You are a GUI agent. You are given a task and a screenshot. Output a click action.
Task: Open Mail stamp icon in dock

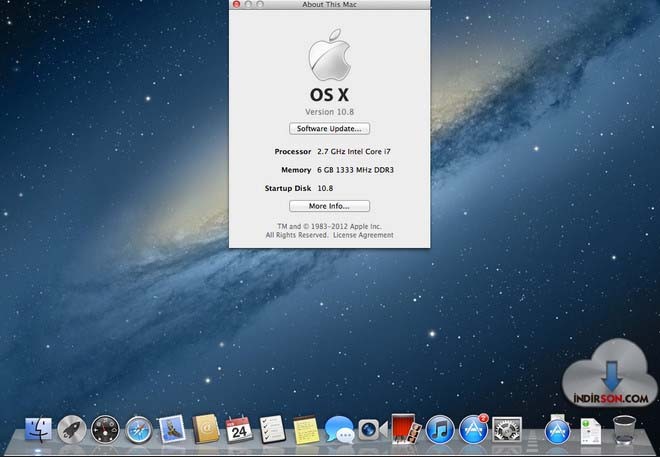click(172, 429)
